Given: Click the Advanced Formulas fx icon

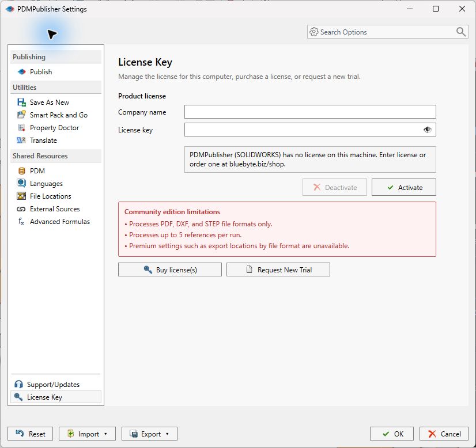Looking at the screenshot, I should click(x=21, y=221).
